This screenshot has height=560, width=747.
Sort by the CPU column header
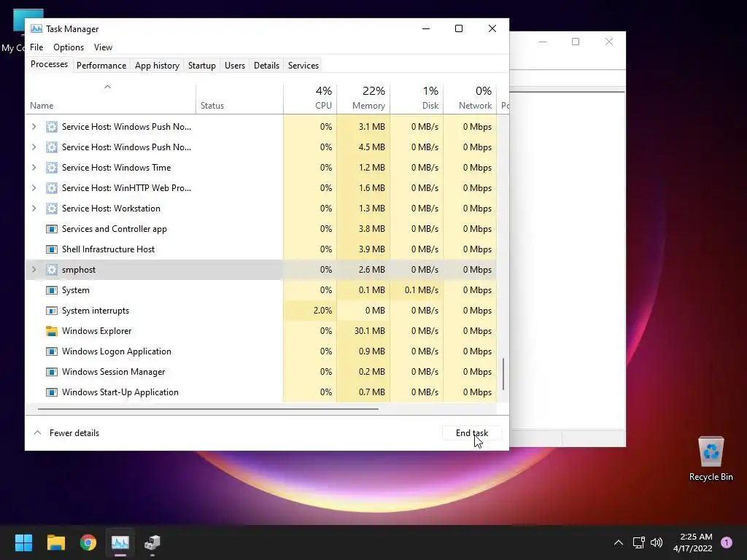tap(309, 99)
